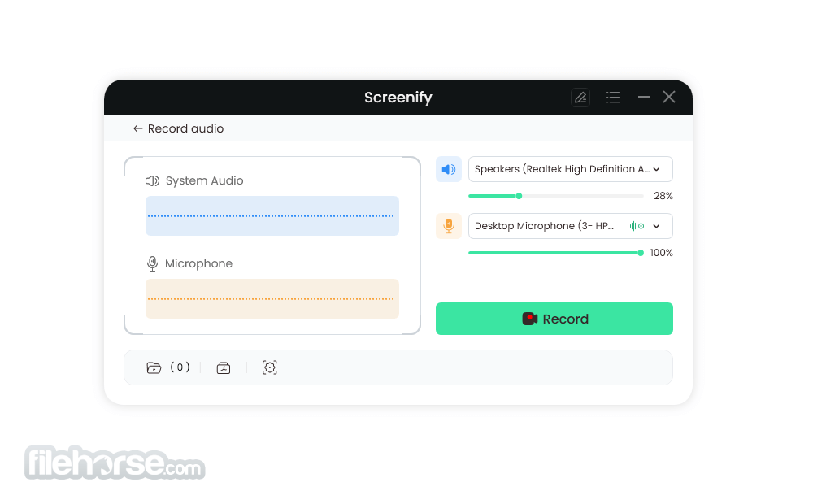813x504 pixels.
Task: Click the 100% microphone volume value
Action: pyautogui.click(x=662, y=253)
